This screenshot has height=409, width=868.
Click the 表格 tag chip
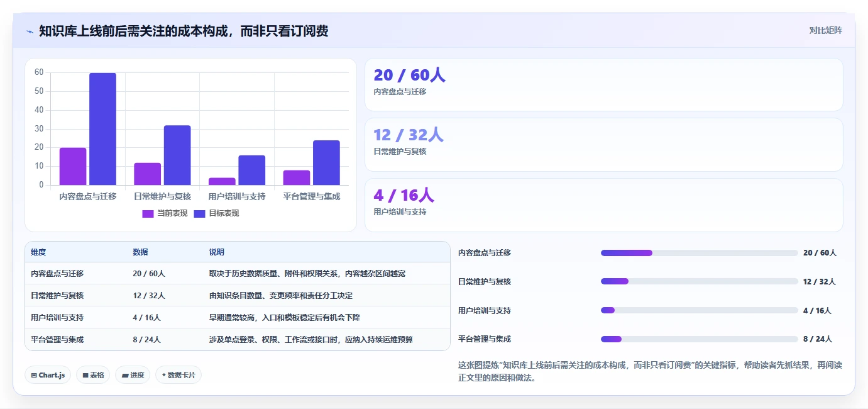pos(93,375)
